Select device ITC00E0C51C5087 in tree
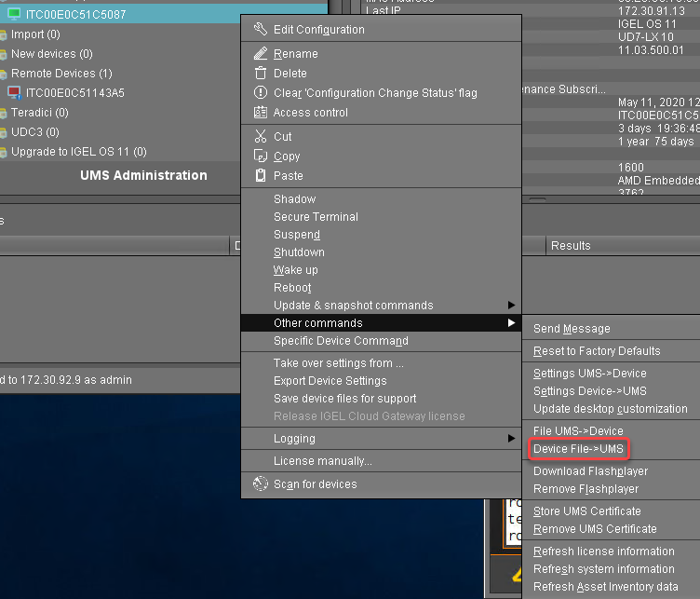700x599 pixels. [75, 15]
